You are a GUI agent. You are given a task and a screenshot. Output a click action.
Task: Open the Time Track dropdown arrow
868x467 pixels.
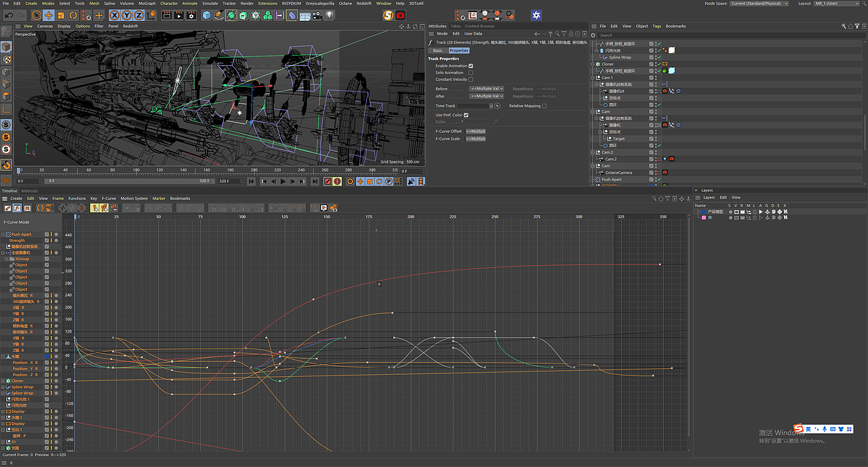(491, 106)
